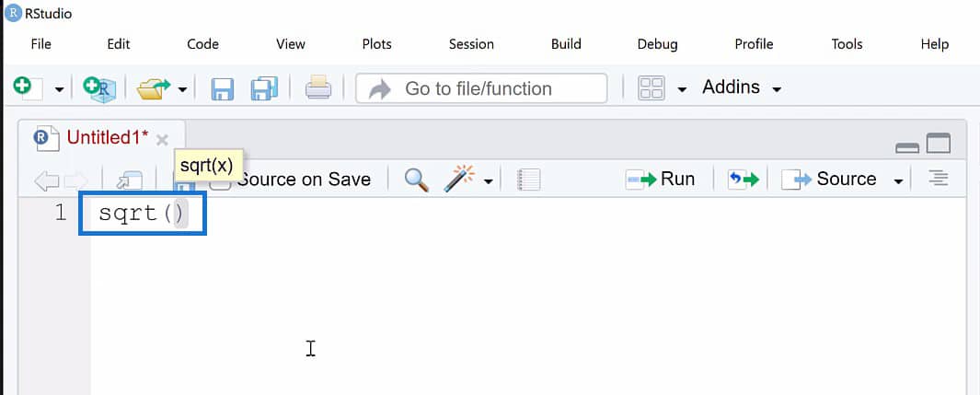Click the Open File folder icon
Viewport: 980px width, 395px height.
[154, 88]
